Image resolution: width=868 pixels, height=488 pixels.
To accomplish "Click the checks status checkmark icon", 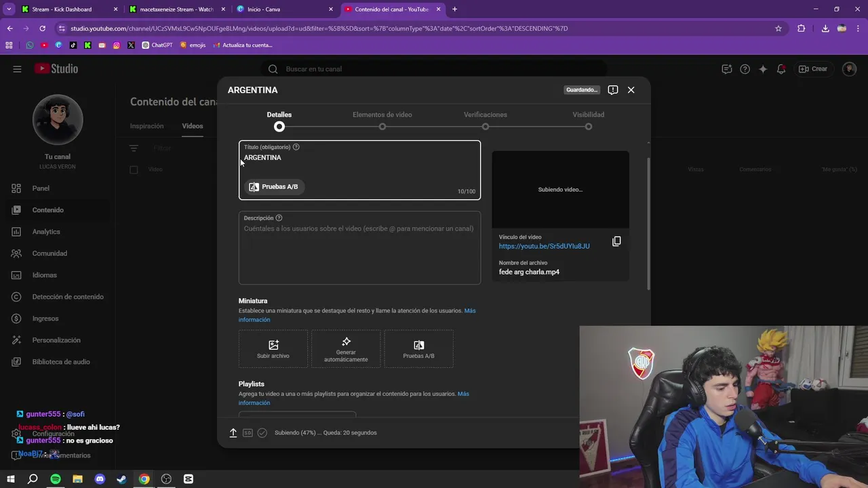I will click(x=262, y=432).
